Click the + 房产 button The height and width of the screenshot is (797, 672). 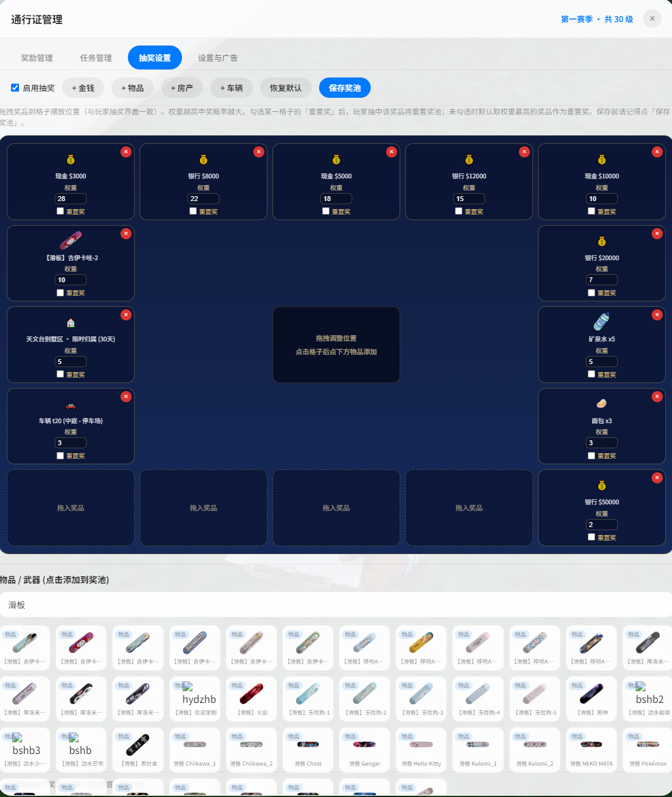[x=182, y=88]
